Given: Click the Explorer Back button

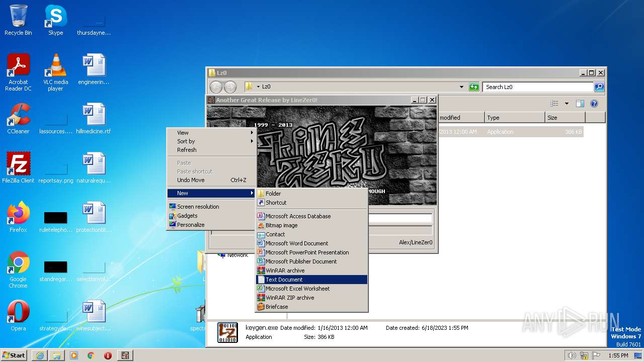Looking at the screenshot, I should (216, 87).
